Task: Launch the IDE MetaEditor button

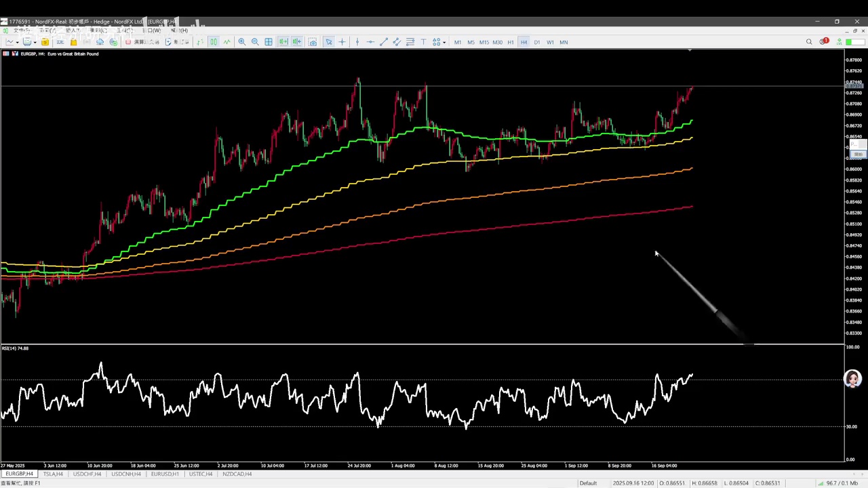Action: (x=60, y=42)
